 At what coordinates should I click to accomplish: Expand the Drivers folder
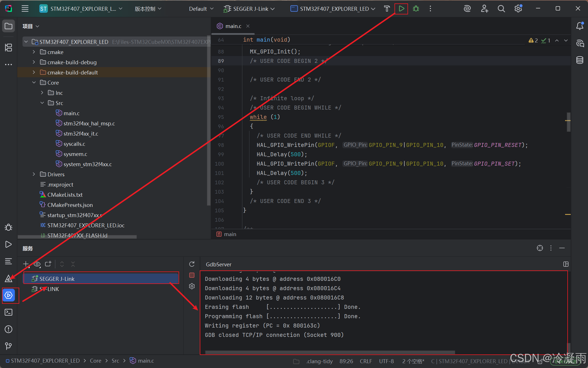[x=34, y=174]
